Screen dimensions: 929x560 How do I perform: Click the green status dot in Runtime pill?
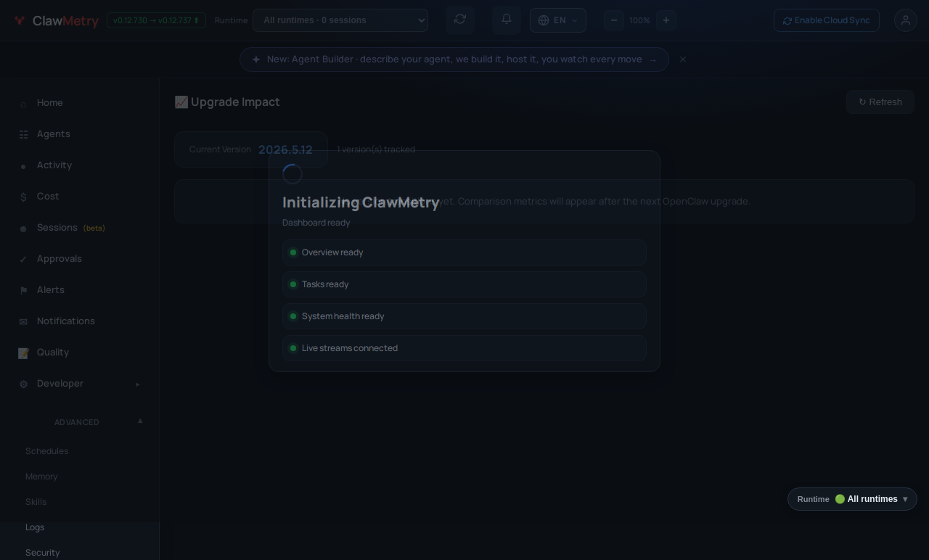click(840, 499)
